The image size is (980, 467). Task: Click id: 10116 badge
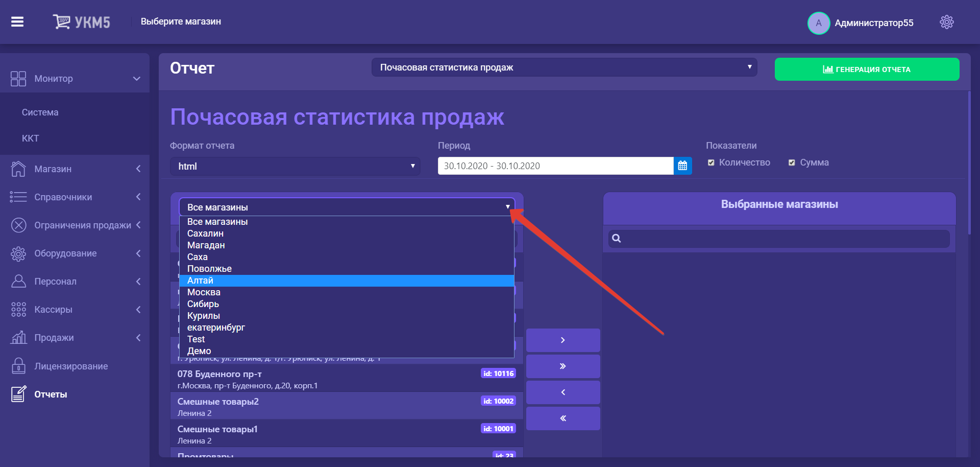point(498,373)
